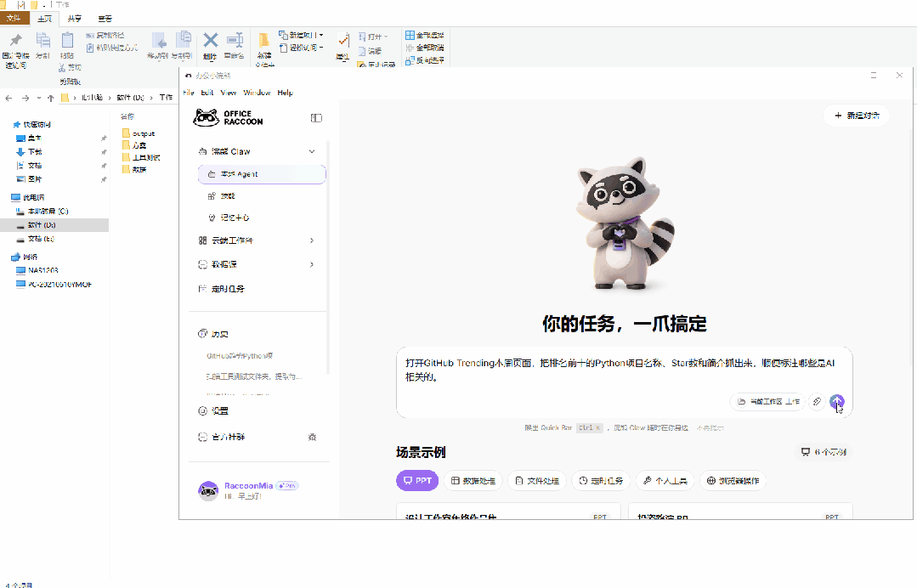Click the 6 个示例 examples button
The height and width of the screenshot is (588, 917).
(x=824, y=452)
